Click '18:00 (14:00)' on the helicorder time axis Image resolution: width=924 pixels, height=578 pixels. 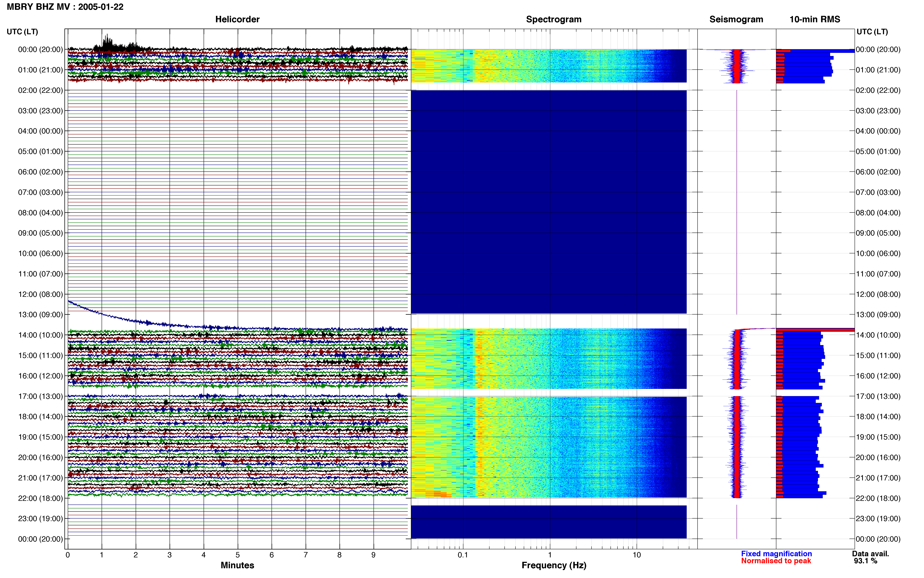(x=41, y=417)
